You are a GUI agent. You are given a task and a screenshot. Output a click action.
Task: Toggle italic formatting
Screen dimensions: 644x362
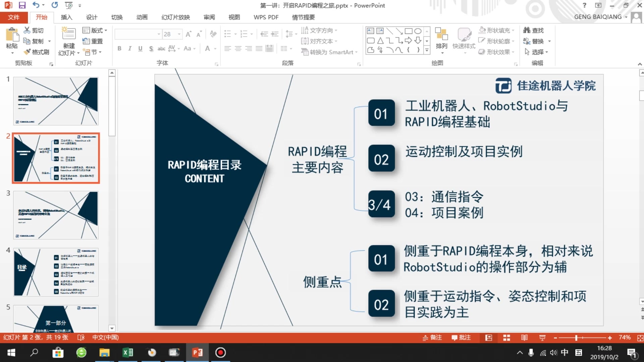pos(130,49)
